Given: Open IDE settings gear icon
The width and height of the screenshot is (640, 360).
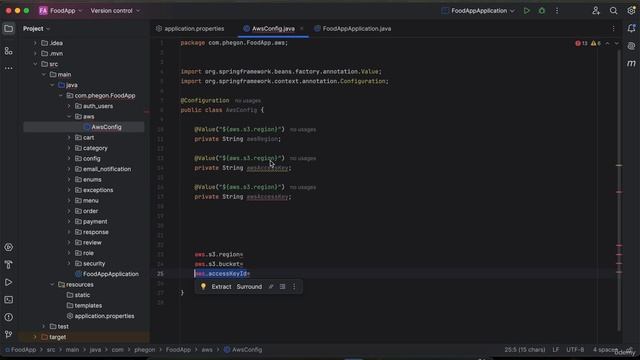Looking at the screenshot, I should coord(631,11).
